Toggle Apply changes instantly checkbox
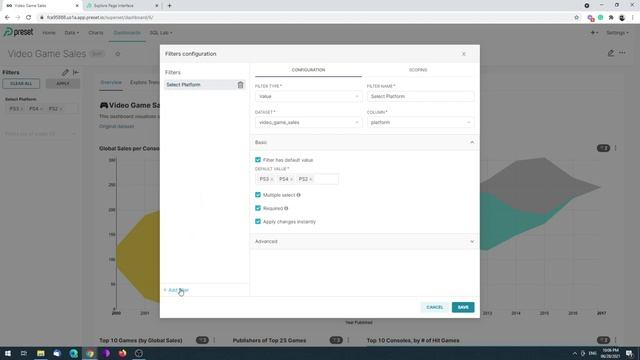 coord(258,222)
